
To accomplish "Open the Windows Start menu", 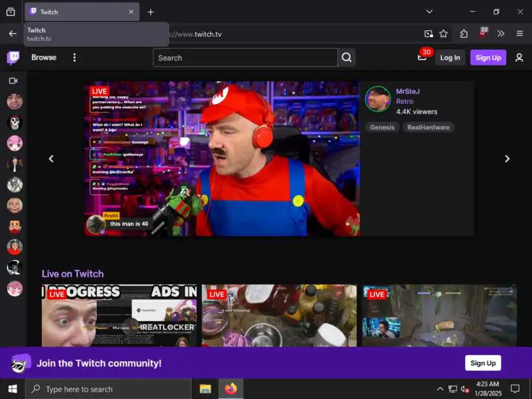I will pyautogui.click(x=12, y=389).
